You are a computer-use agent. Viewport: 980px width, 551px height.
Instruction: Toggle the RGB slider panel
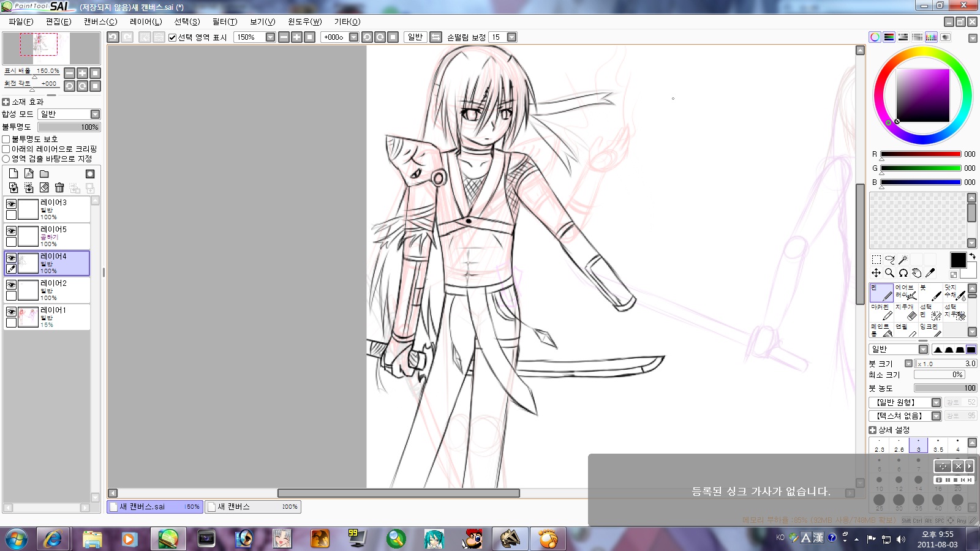pos(889,37)
